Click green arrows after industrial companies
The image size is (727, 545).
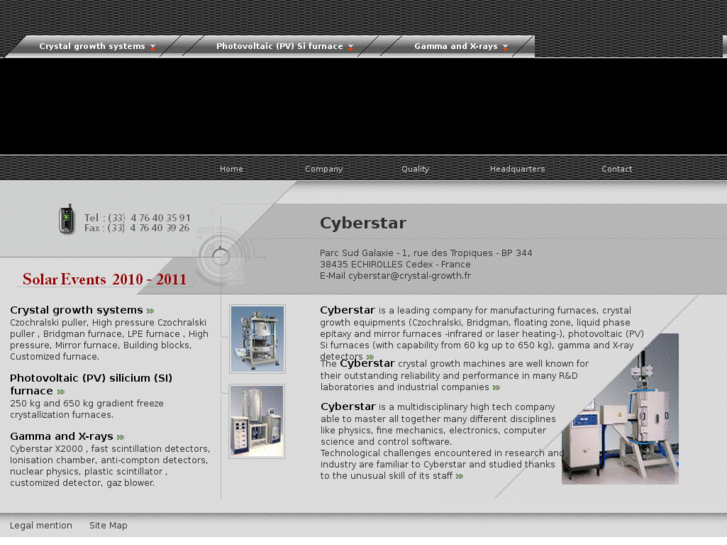[x=497, y=387]
